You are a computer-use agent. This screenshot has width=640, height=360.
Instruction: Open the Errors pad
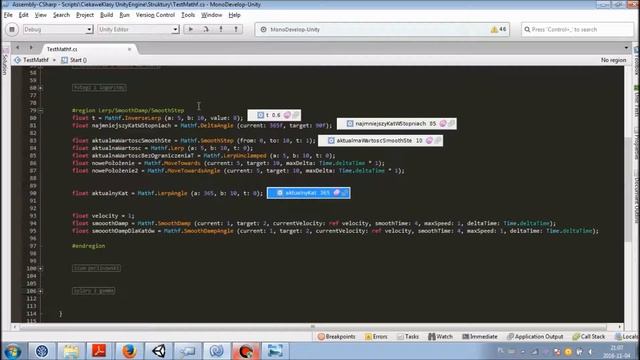(376, 337)
